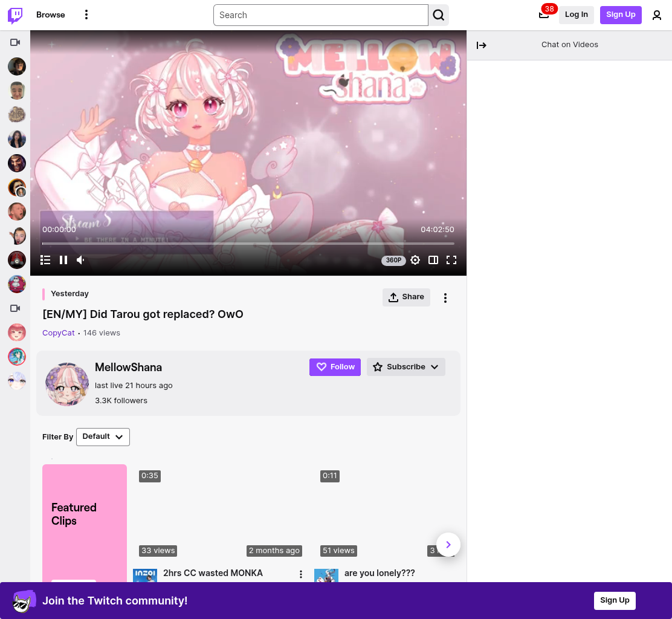This screenshot has width=672, height=619.
Task: Click the Share button
Action: (406, 297)
